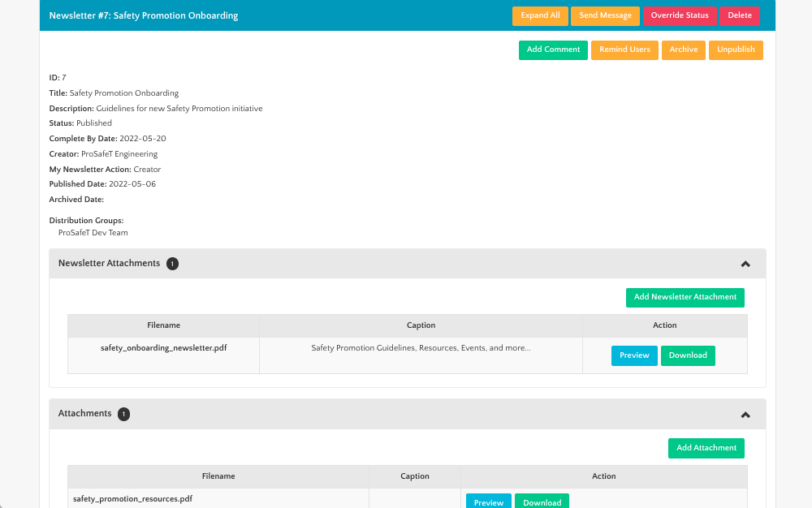Click the Attachments section title

coord(85,413)
